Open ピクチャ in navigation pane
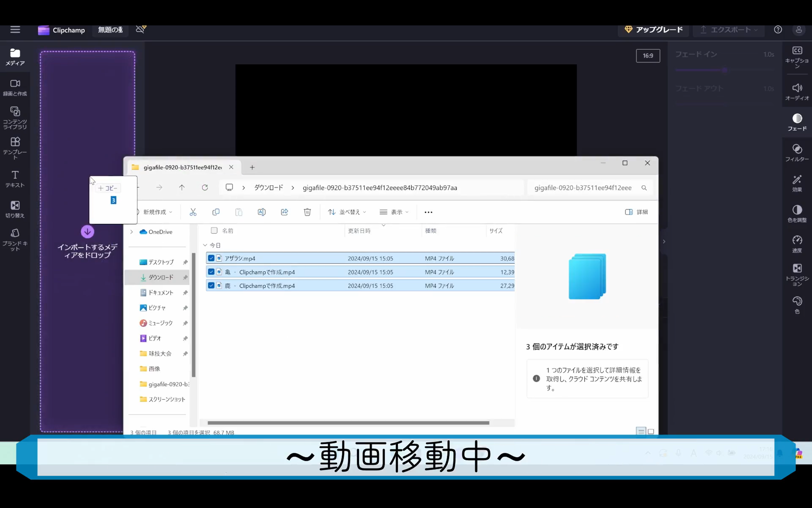The width and height of the screenshot is (812, 508). click(157, 308)
